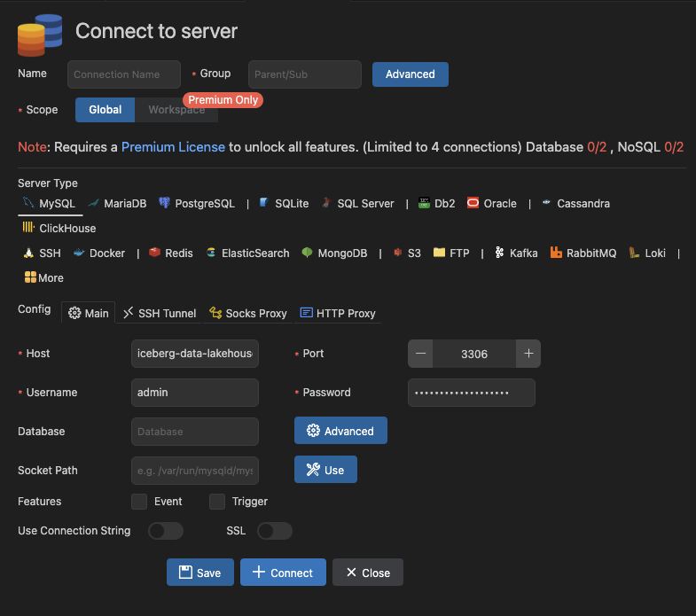This screenshot has width=696, height=616.
Task: Select Oracle server type
Action: [492, 204]
